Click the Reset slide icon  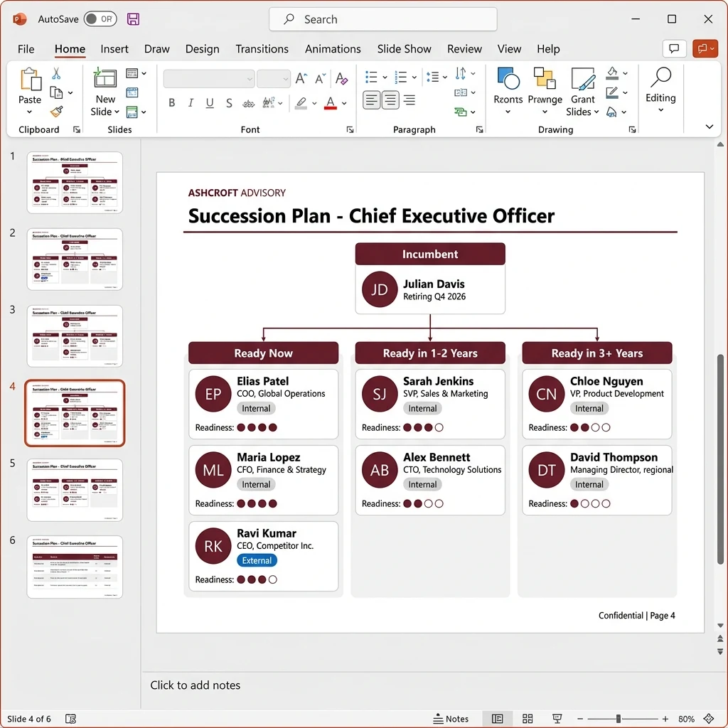coord(132,93)
